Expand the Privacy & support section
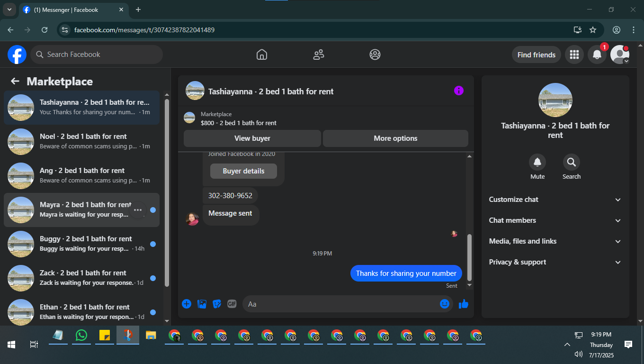Screen dimensions: 644x364 tap(555, 262)
